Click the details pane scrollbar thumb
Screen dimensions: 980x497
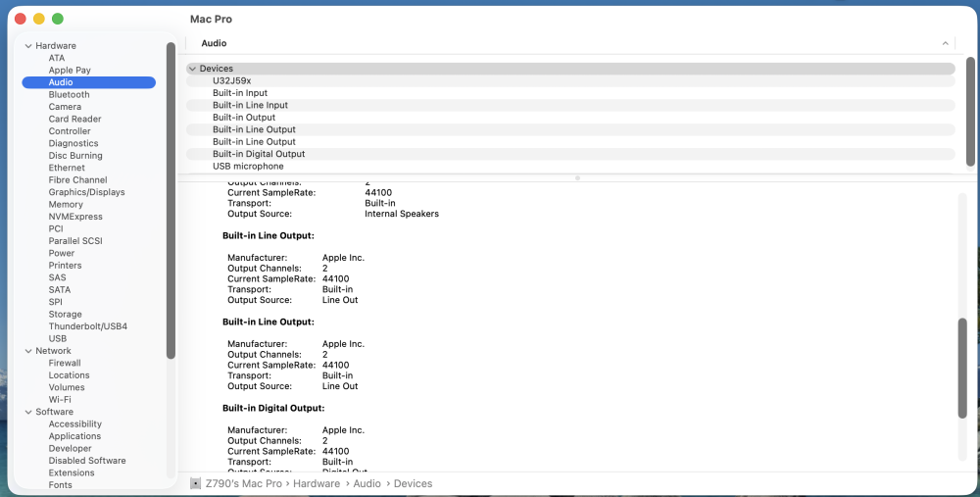[x=962, y=369]
